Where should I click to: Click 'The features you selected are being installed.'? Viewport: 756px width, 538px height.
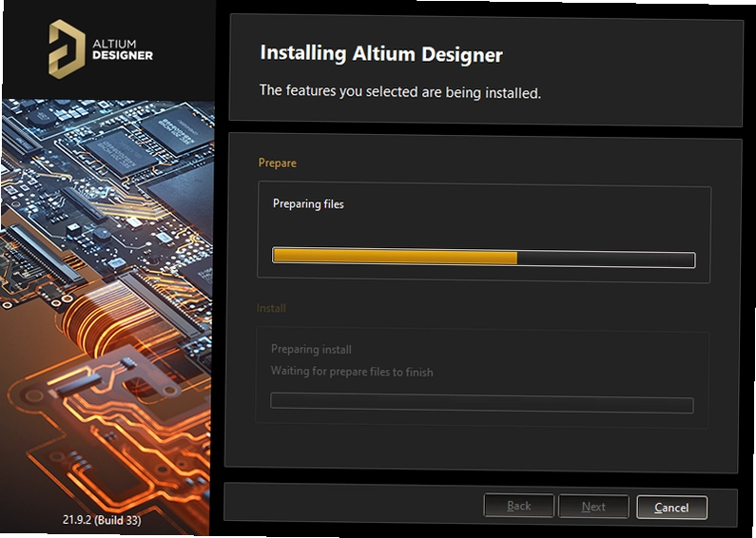click(x=400, y=91)
